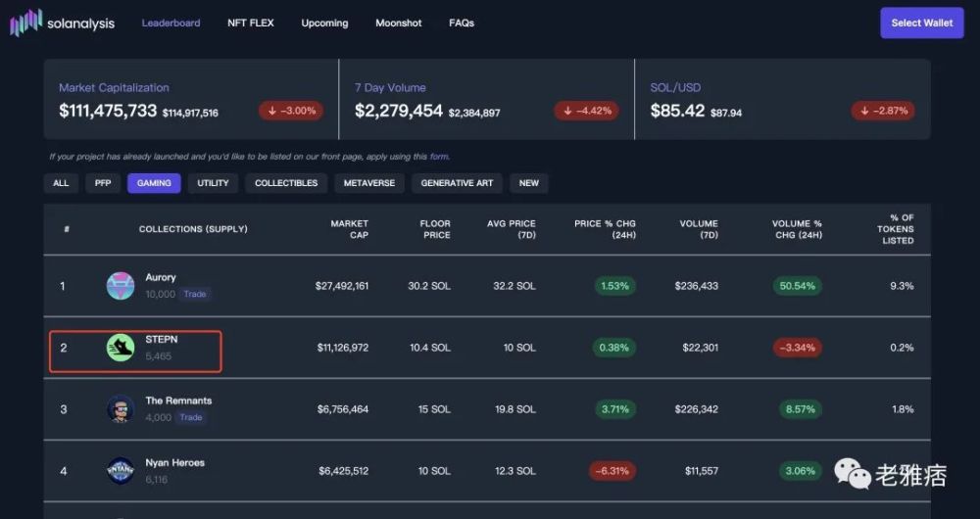Click The Remnants collection name
Viewport: 980px width, 519px height.
[x=178, y=401]
